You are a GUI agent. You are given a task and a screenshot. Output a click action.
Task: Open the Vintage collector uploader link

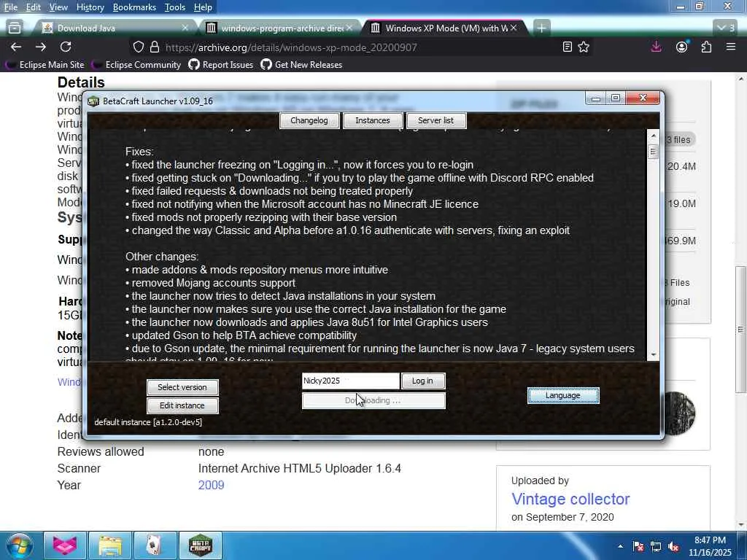(x=570, y=499)
